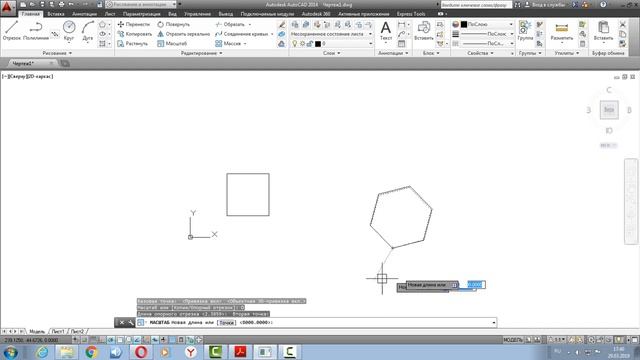The height and width of the screenshot is (360, 640).
Task: Click the Вход в службы sign-in button
Action: tap(546, 4)
